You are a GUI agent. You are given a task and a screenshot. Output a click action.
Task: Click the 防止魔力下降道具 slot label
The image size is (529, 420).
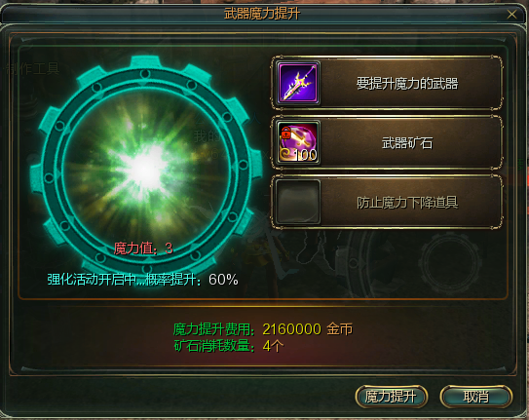[x=407, y=203]
